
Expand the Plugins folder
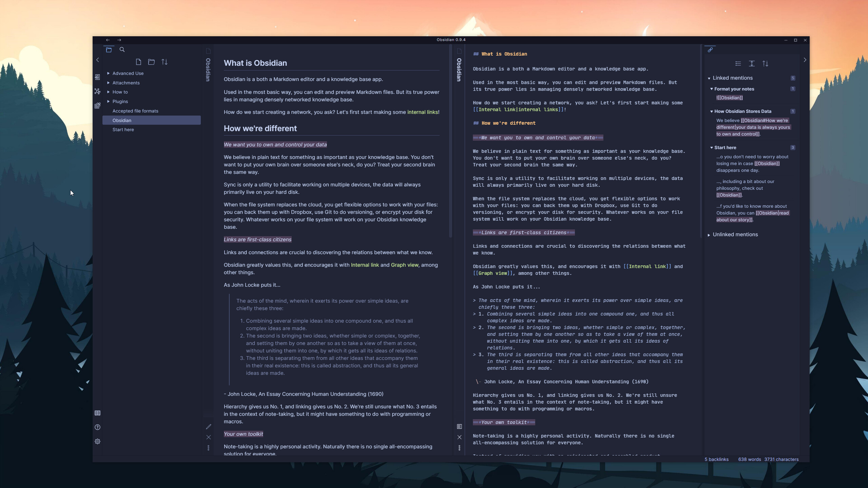(108, 101)
